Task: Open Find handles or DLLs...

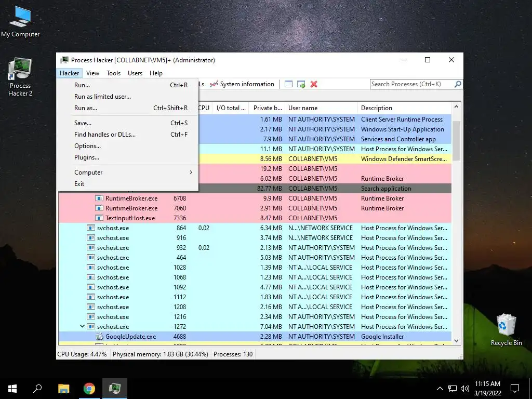Action: coord(128,135)
